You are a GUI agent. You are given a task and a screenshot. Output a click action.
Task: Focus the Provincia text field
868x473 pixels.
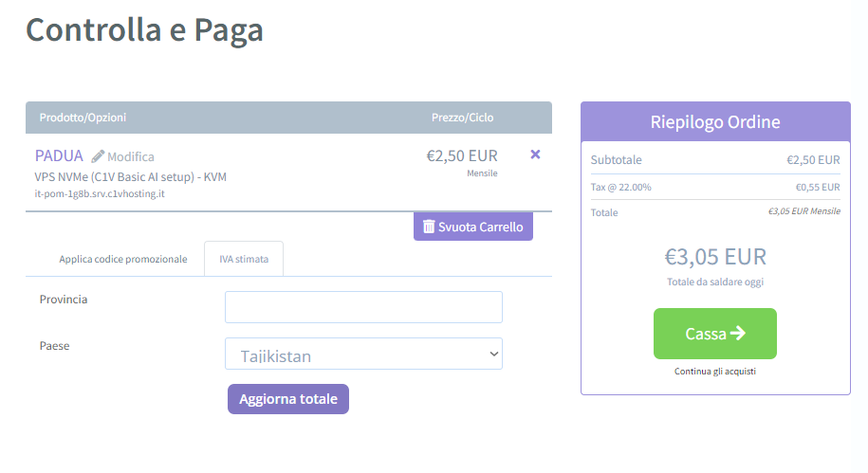(363, 307)
